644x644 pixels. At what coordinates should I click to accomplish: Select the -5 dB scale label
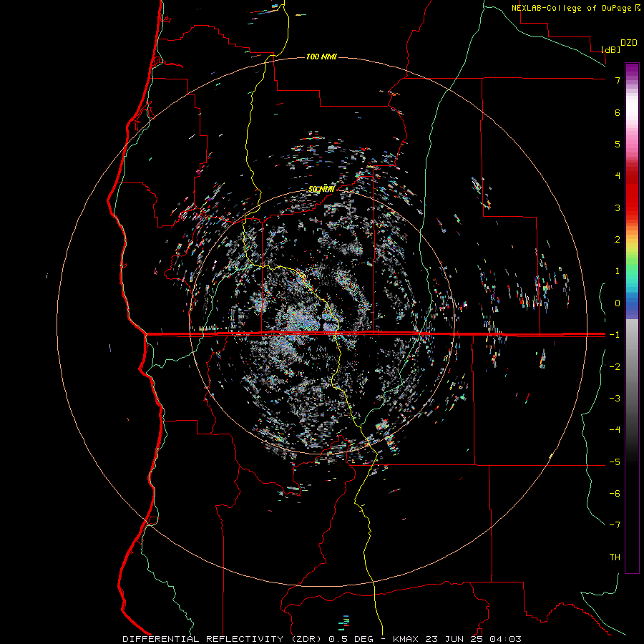(x=615, y=462)
